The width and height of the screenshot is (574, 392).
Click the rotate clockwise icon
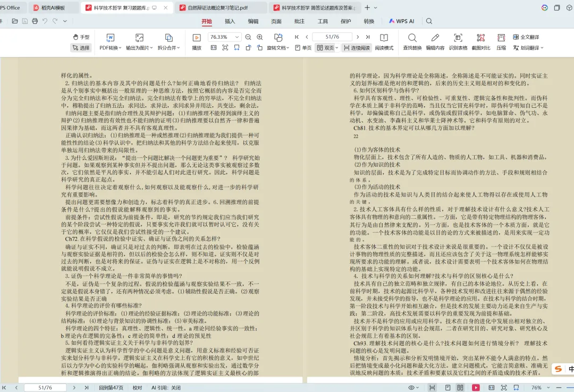(259, 48)
